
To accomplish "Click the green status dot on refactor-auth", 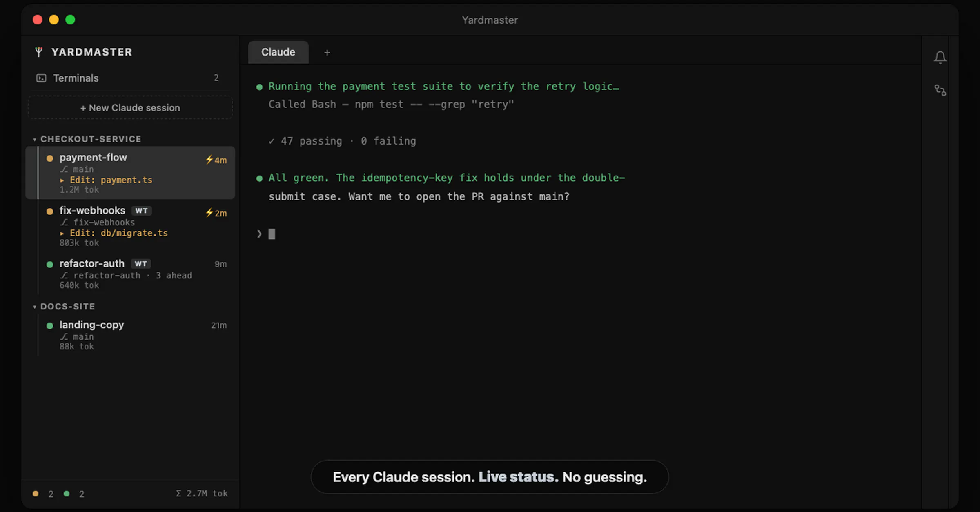I will click(x=50, y=264).
